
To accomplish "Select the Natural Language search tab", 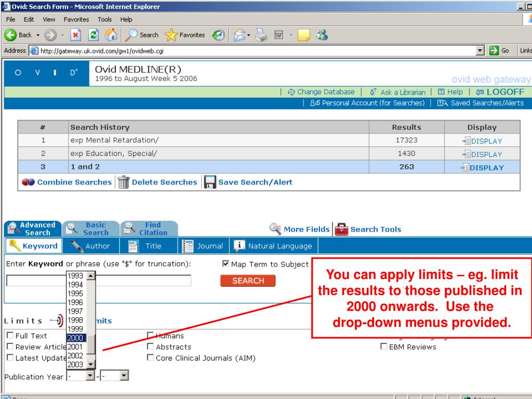I will pos(274,246).
